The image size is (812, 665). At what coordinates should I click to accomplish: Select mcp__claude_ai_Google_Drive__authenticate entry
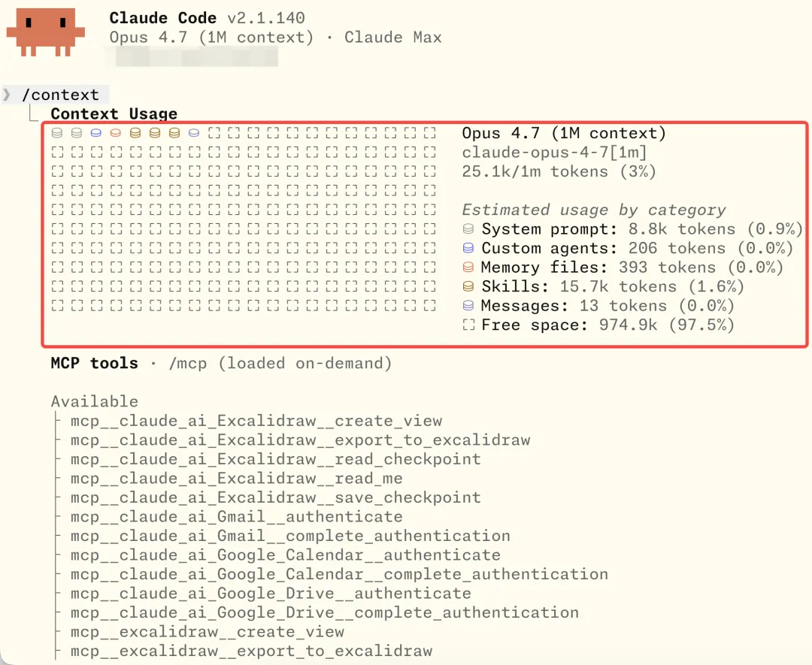tap(271, 593)
